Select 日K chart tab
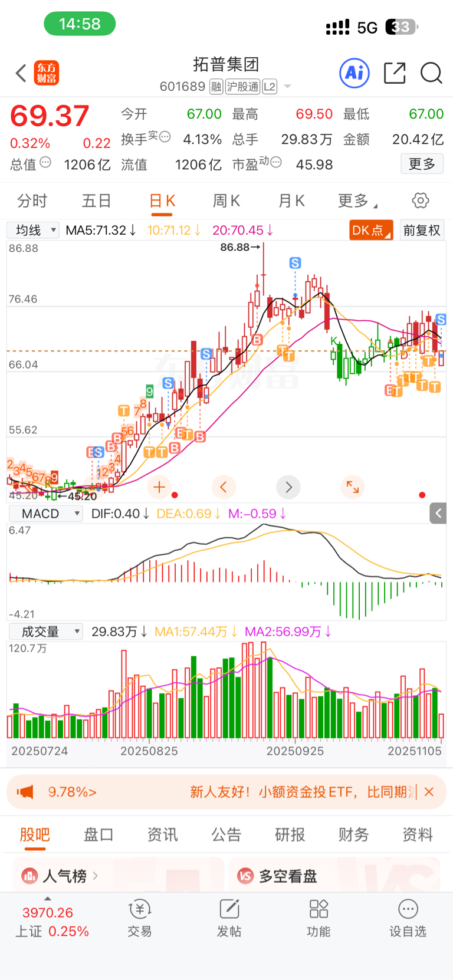 (x=162, y=201)
